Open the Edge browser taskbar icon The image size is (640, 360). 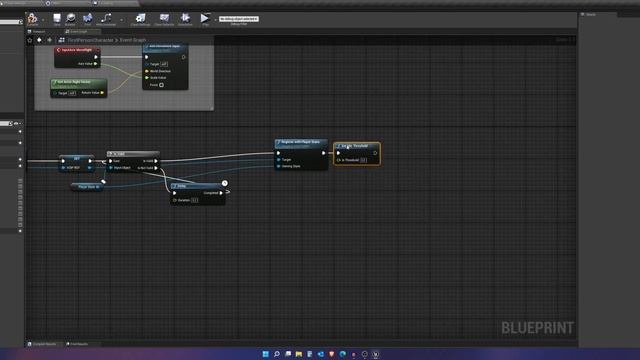[342, 354]
